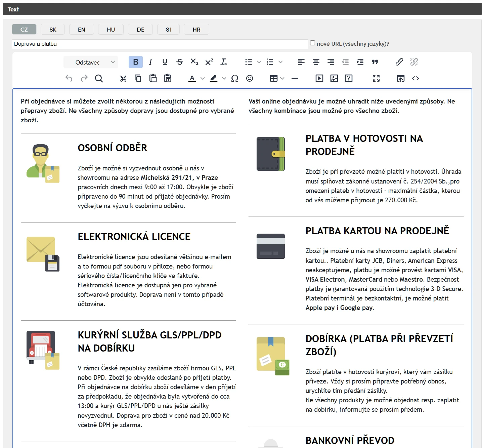This screenshot has height=448, width=482.
Task: Switch to the EN language tab
Action: click(82, 30)
